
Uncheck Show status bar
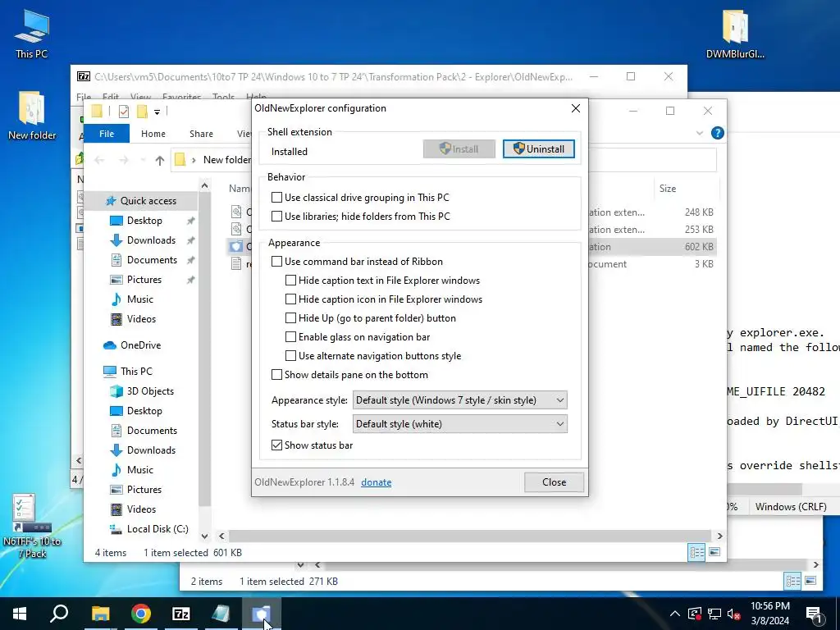click(x=277, y=445)
